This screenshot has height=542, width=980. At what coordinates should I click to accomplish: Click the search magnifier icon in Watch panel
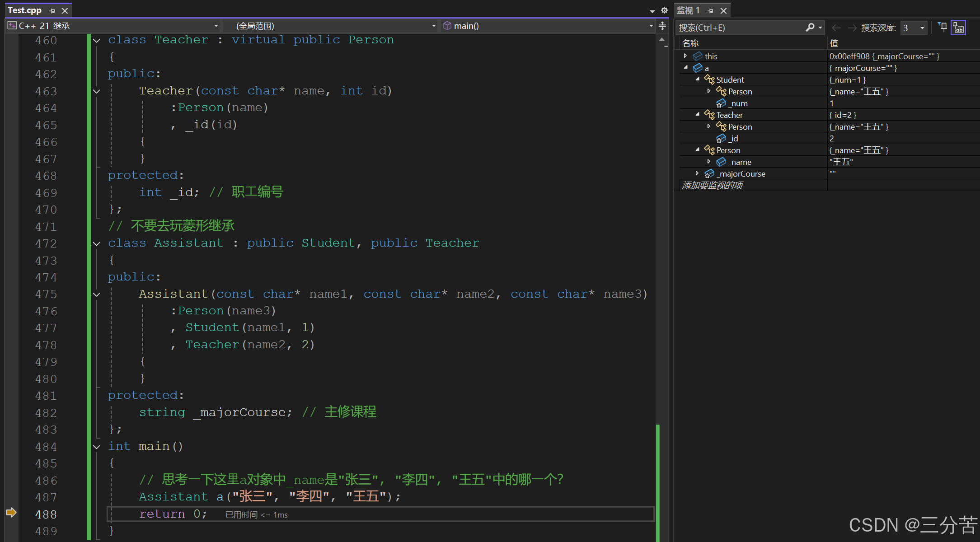(810, 28)
